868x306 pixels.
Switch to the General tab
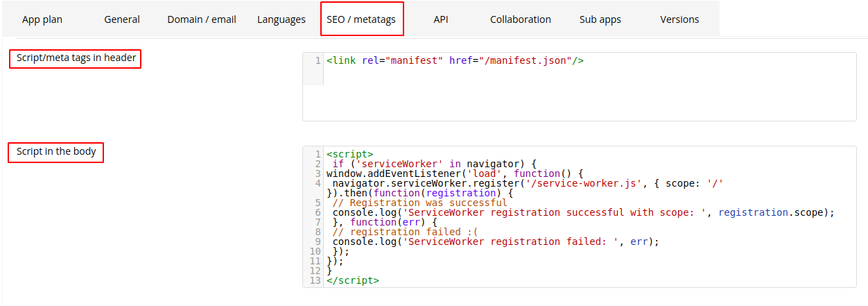(122, 19)
